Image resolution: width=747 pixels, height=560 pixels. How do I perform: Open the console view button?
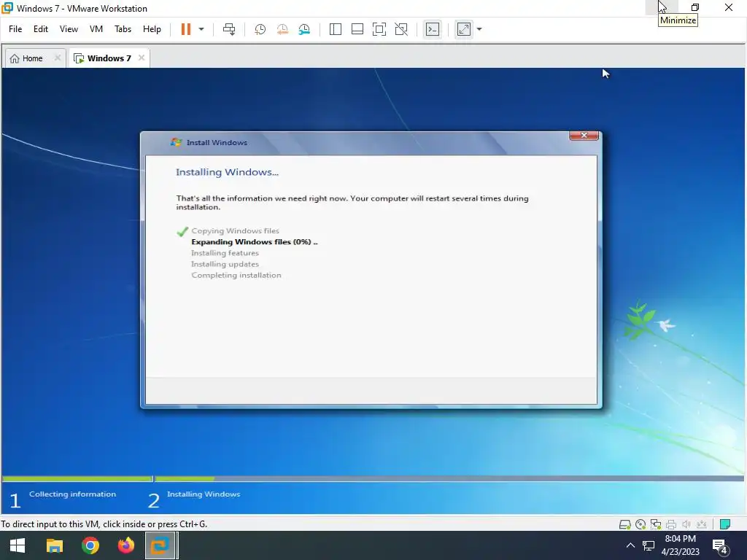tap(433, 29)
